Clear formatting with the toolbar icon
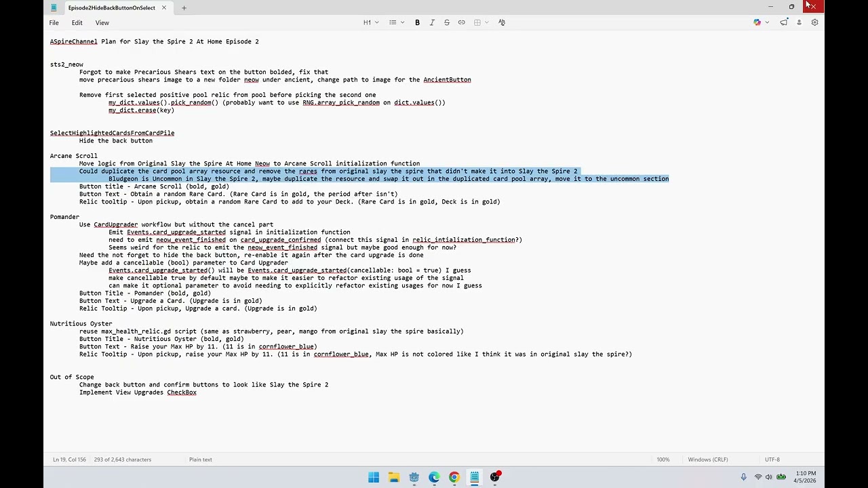Screen dimensions: 868x488 [502, 22]
